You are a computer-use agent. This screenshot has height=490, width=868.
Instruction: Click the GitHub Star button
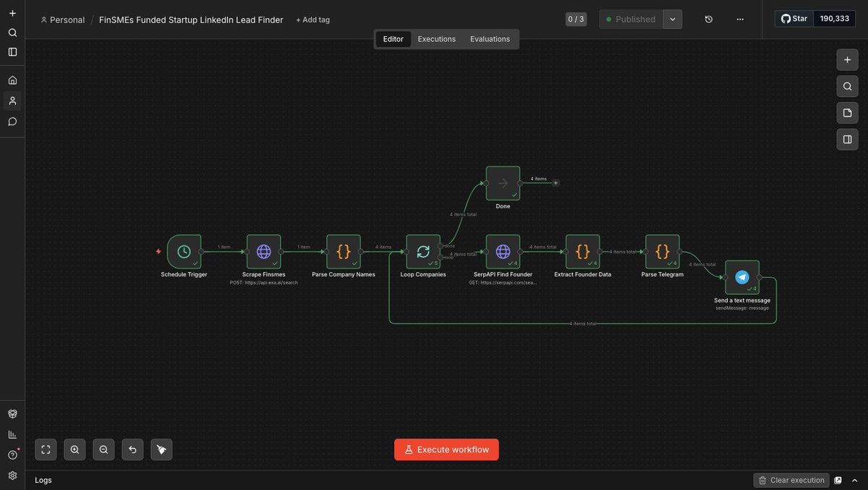(794, 19)
